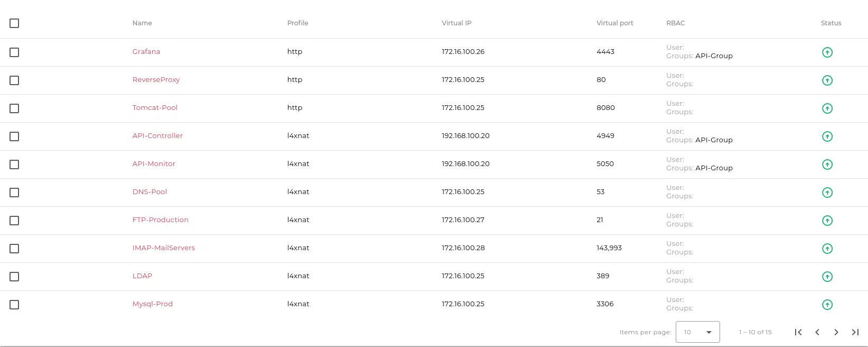Image resolution: width=868 pixels, height=347 pixels.
Task: Go to the first page using skip-back control
Action: tap(798, 332)
